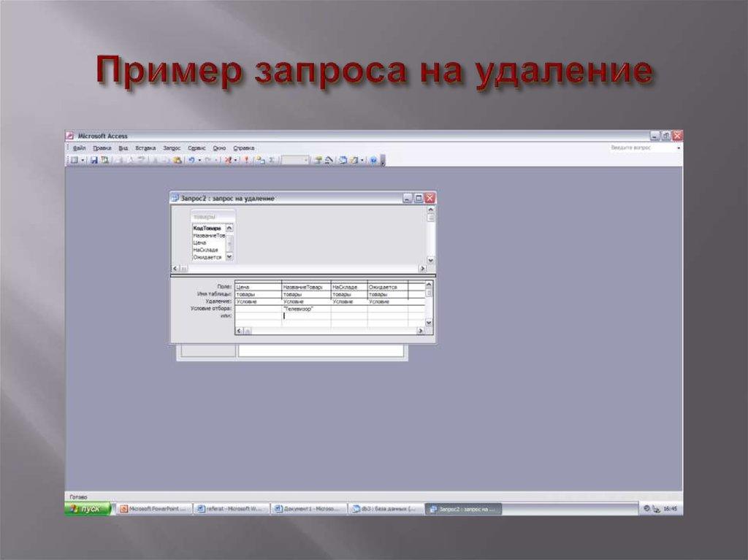Click the Help question mark icon

click(373, 158)
